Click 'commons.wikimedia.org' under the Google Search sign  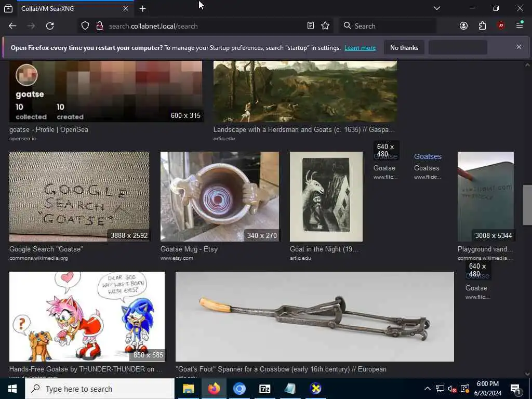[x=38, y=258]
